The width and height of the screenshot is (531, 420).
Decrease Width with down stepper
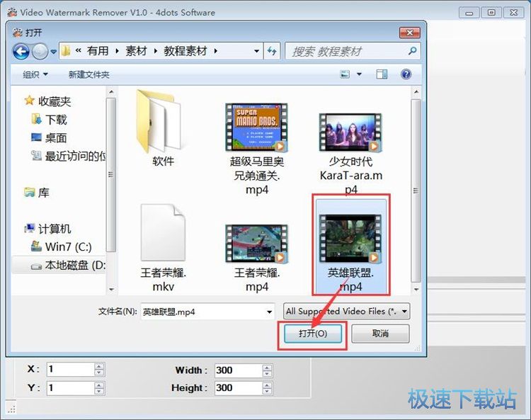pyautogui.click(x=267, y=373)
